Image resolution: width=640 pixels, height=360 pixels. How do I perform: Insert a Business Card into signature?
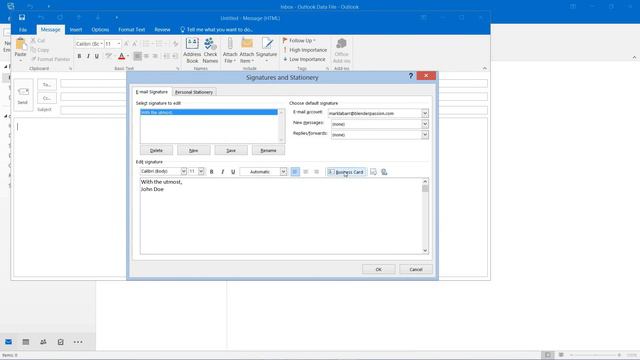346,172
